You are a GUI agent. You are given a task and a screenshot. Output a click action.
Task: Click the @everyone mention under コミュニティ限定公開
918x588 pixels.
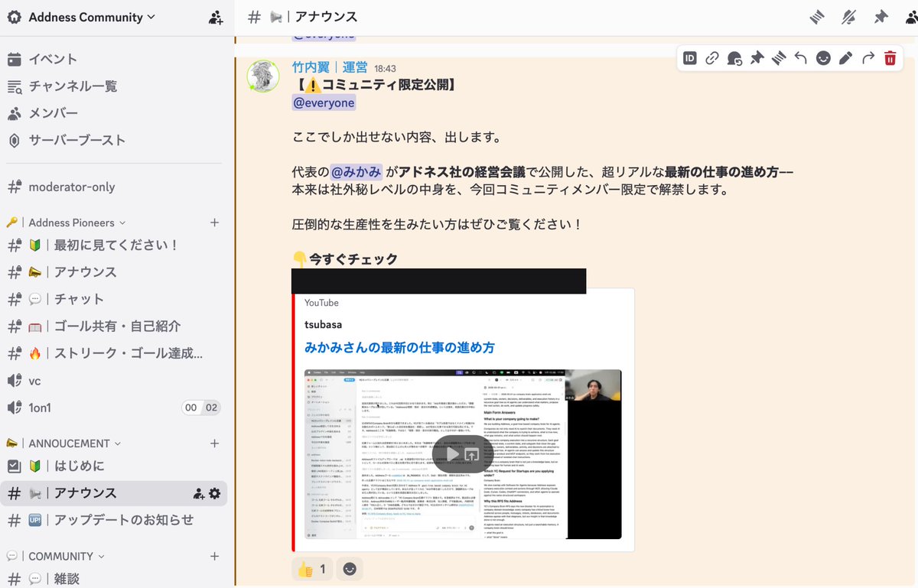[x=324, y=103]
